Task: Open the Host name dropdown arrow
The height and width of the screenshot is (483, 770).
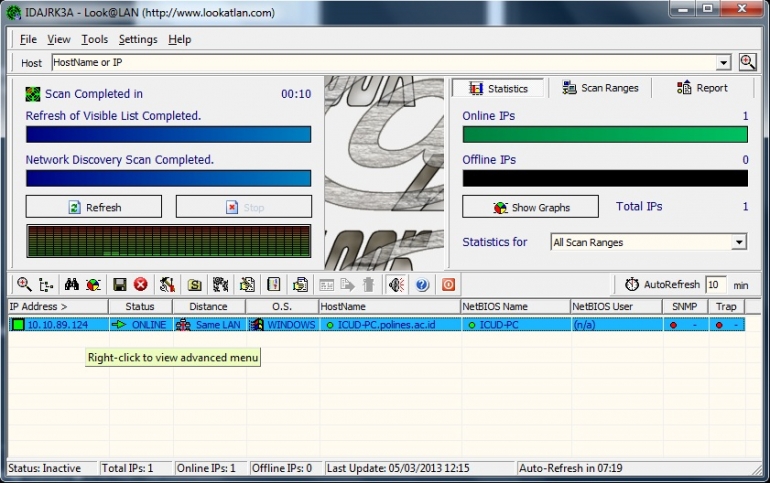Action: click(723, 63)
